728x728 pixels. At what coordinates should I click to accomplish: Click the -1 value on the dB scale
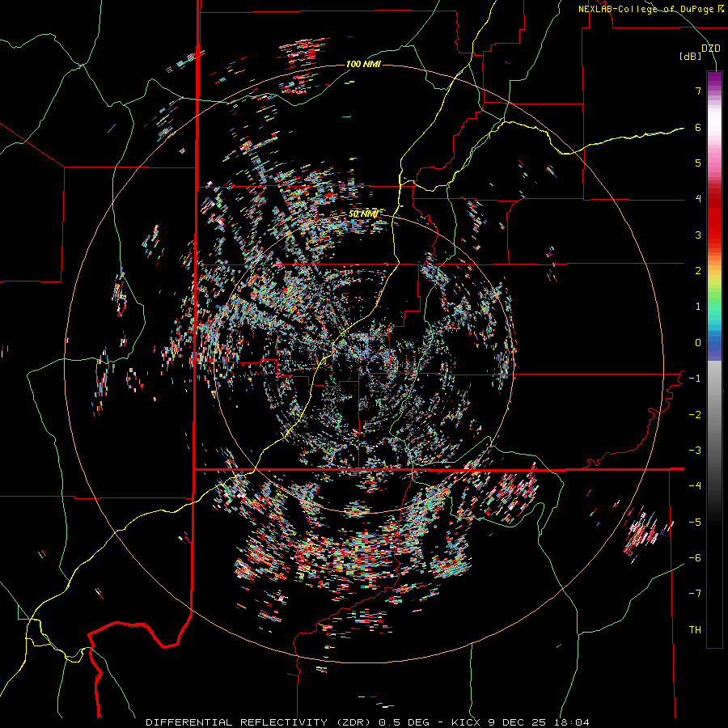695,379
